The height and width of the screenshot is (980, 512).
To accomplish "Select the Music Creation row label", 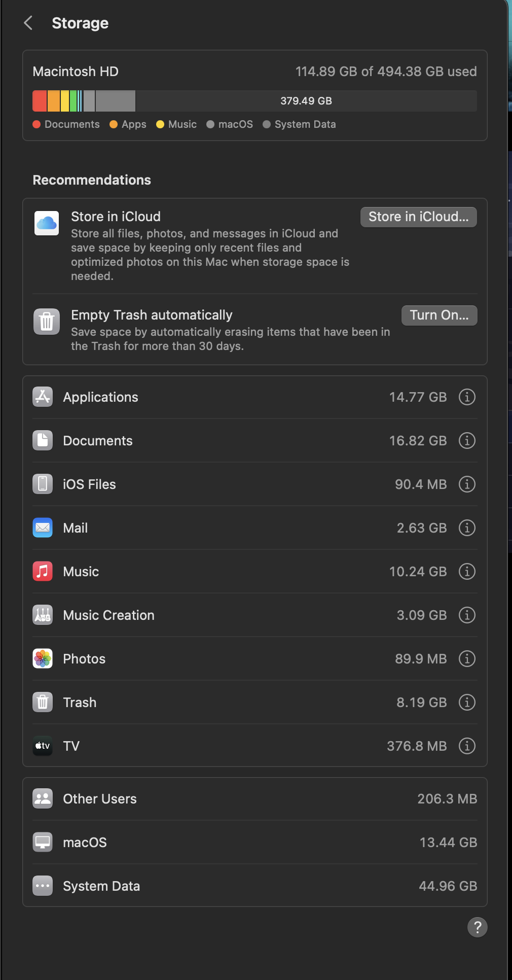I will [108, 615].
